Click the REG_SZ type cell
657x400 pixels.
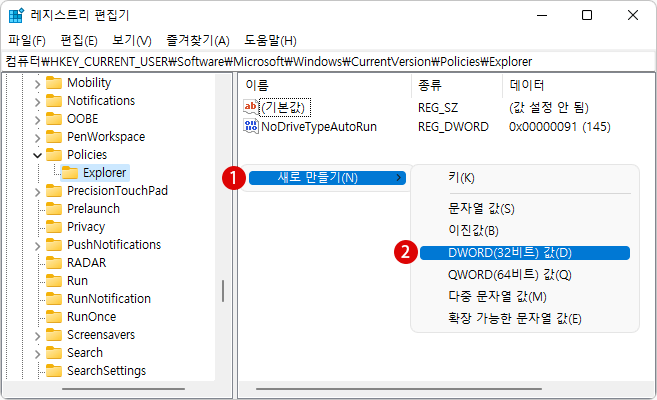click(x=438, y=108)
